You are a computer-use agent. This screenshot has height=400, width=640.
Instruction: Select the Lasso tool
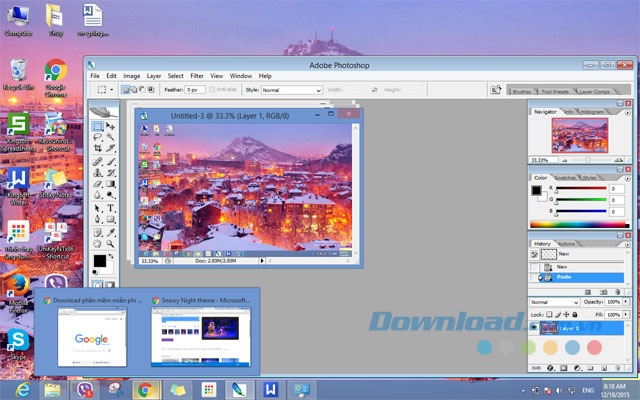pyautogui.click(x=98, y=137)
